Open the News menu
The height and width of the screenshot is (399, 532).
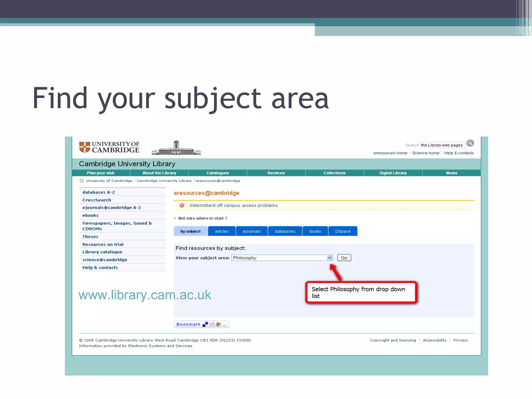451,173
